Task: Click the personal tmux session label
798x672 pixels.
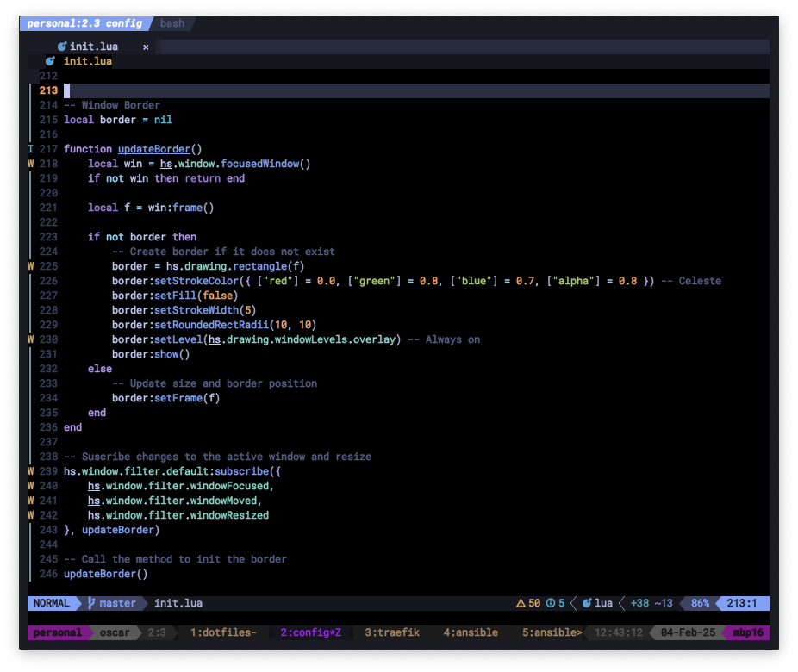Action: point(58,633)
